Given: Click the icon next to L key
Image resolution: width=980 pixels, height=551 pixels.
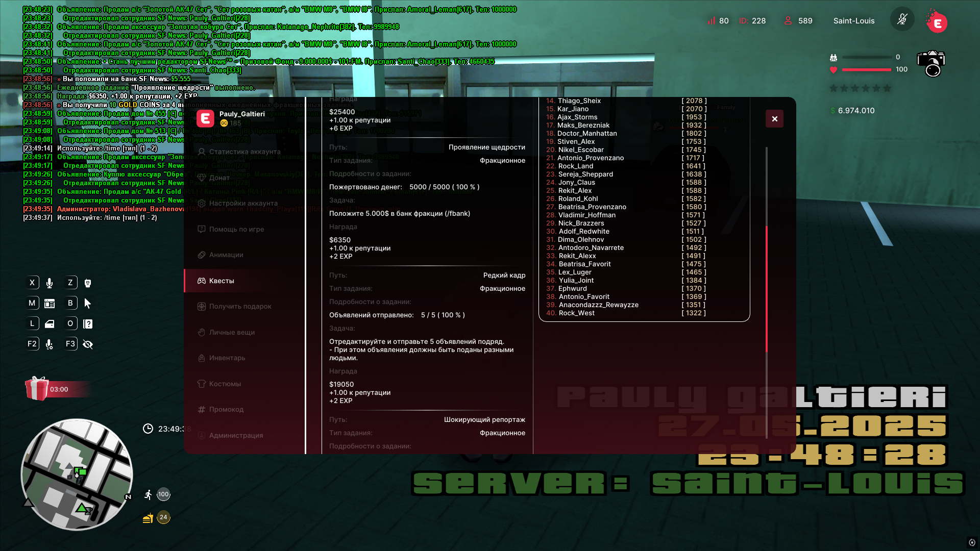Looking at the screenshot, I should [x=50, y=324].
